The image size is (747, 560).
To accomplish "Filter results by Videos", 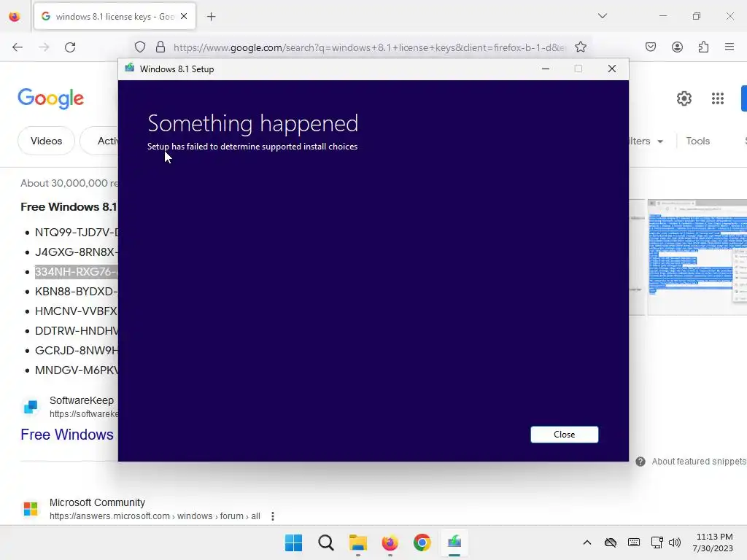I will [46, 141].
